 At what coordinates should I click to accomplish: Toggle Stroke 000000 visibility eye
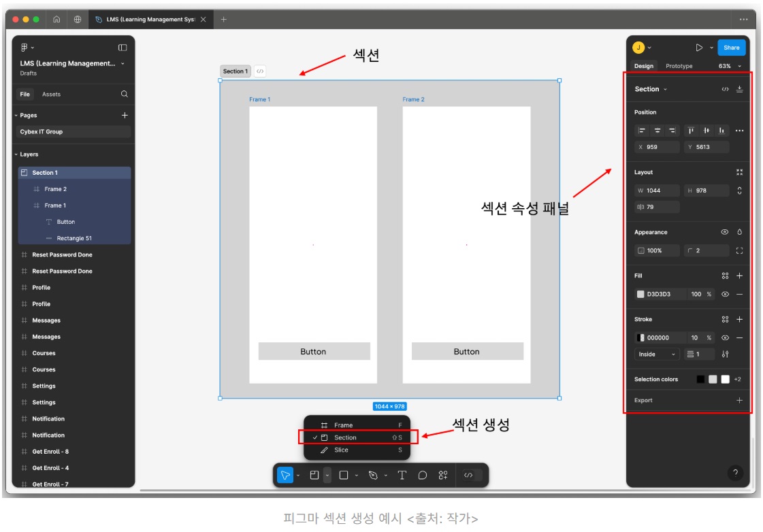click(x=725, y=337)
